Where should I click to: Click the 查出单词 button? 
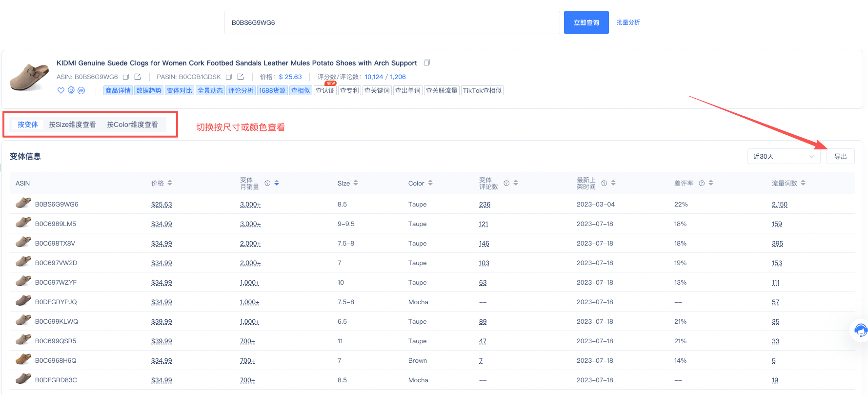pos(408,90)
